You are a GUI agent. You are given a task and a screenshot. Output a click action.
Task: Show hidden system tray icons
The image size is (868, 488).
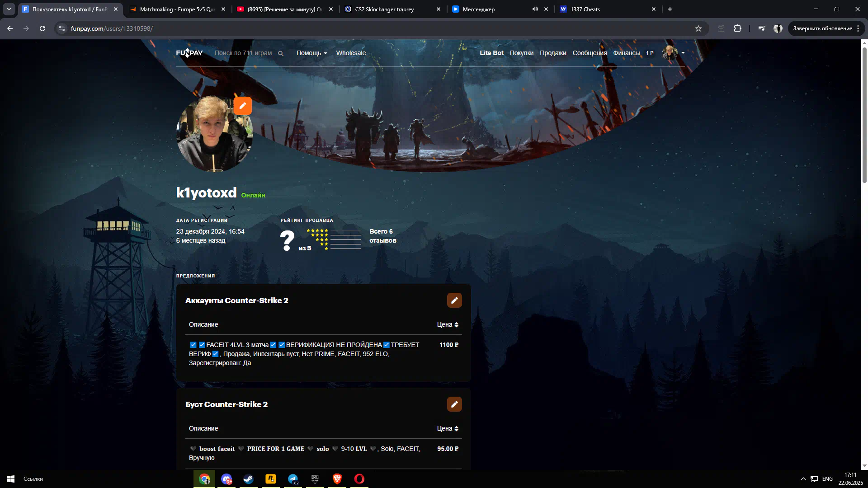coord(803,479)
